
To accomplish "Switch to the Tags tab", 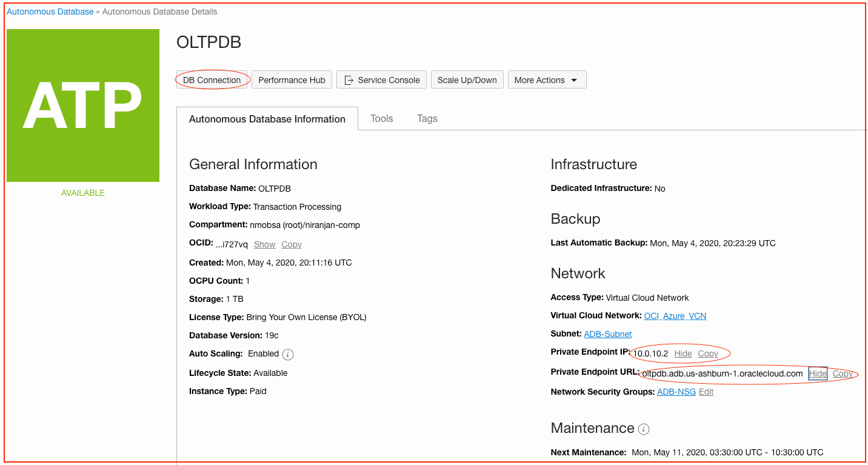I will pyautogui.click(x=427, y=118).
